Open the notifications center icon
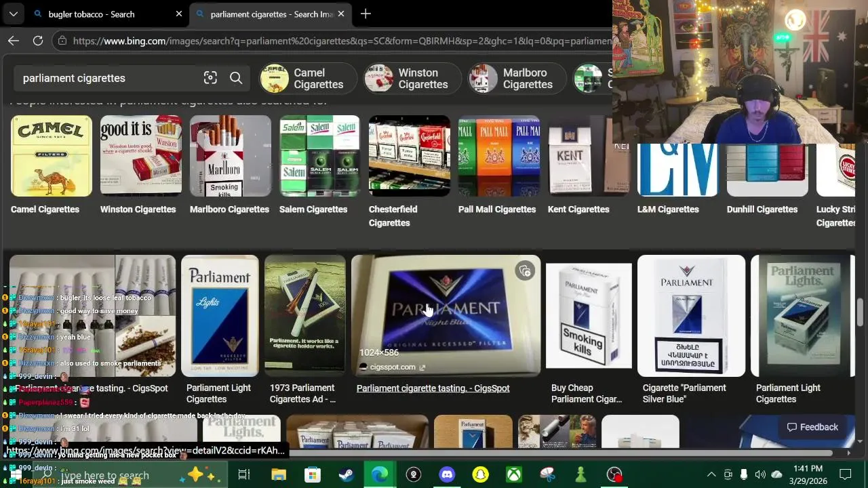Screen dimensions: 868x488 pos(846,474)
